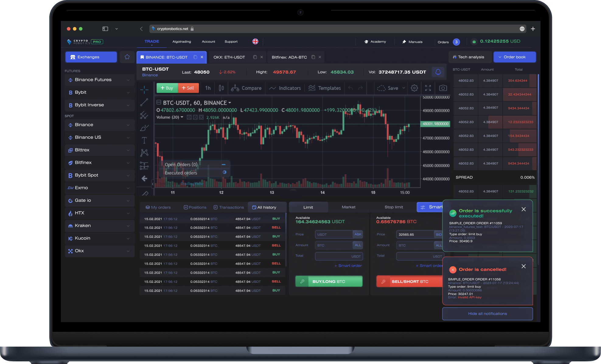This screenshot has width=601, height=364.
Task: Open Indicators in chart toolbar
Action: click(285, 88)
